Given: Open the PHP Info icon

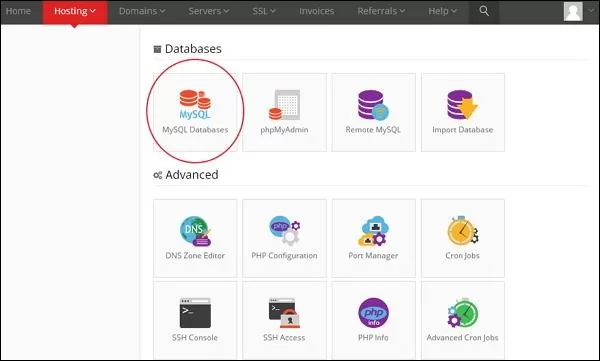Looking at the screenshot, I should coord(373,313).
